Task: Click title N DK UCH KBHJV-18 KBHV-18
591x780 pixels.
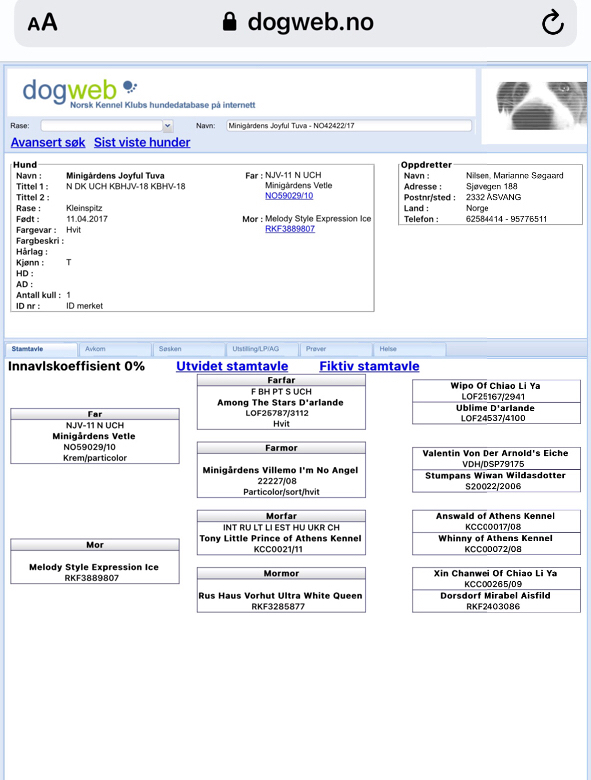Action: click(126, 187)
